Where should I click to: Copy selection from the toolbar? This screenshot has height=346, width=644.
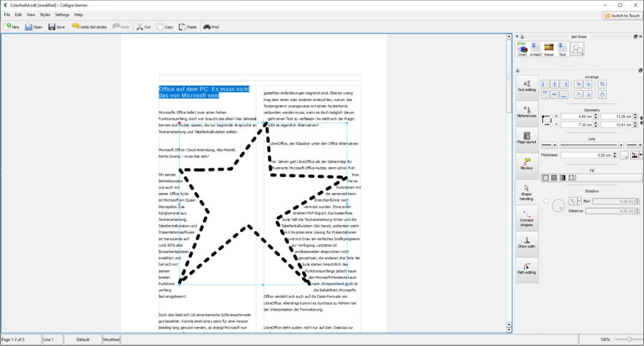(165, 26)
